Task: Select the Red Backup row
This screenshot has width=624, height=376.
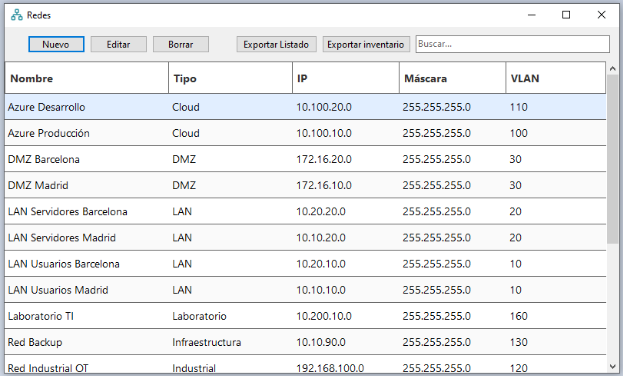Action: pyautogui.click(x=306, y=342)
